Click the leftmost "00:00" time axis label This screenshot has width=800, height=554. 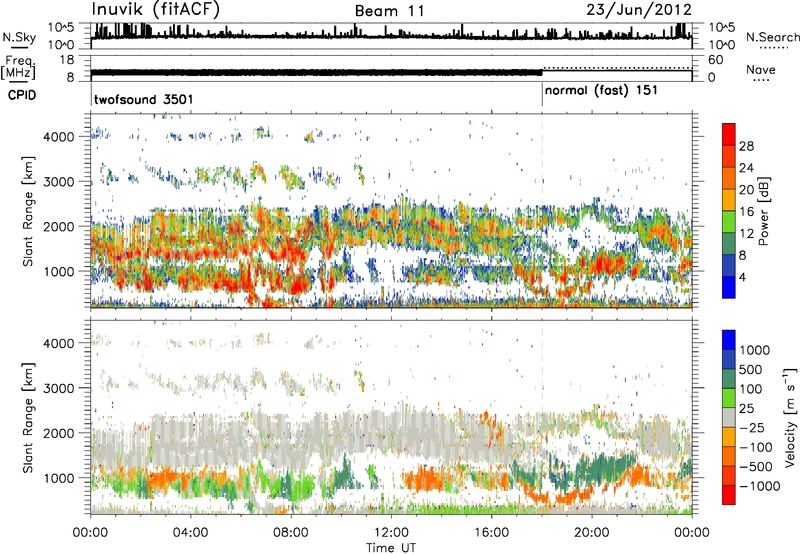(90, 533)
